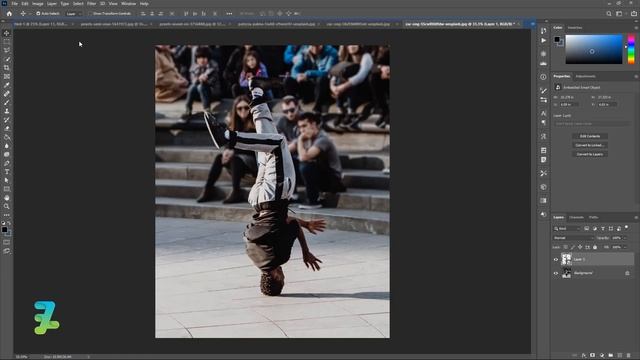Viewport: 640px width, 360px height.
Task: Open the Layers panel options menu
Action: click(x=636, y=218)
